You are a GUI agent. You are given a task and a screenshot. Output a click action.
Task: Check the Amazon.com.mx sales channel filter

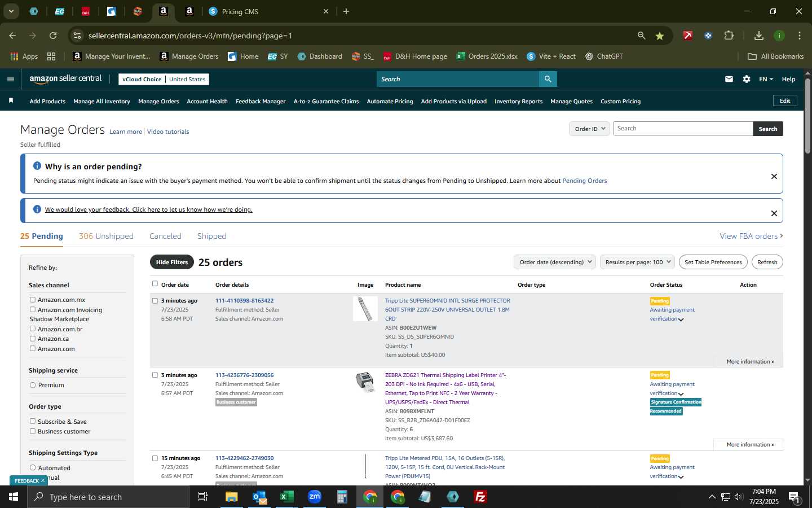click(33, 300)
